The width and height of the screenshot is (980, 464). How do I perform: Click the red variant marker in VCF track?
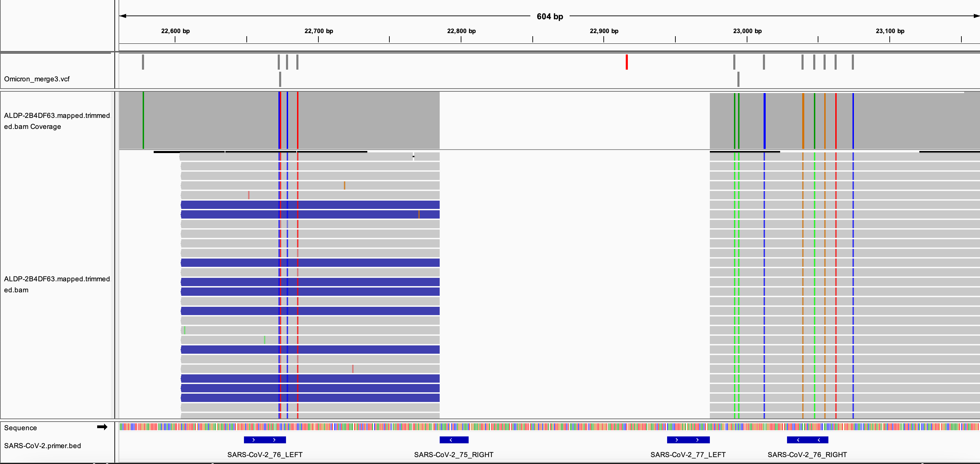[626, 62]
